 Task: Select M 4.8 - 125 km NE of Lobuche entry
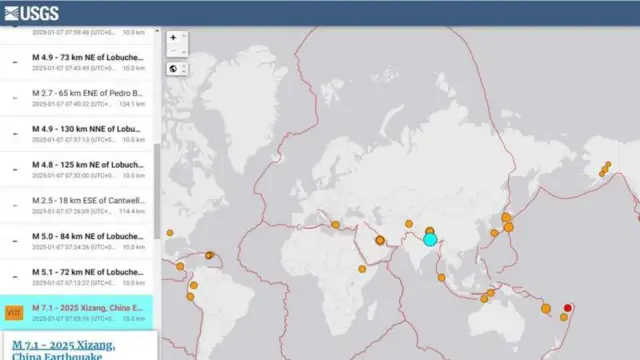77,170
